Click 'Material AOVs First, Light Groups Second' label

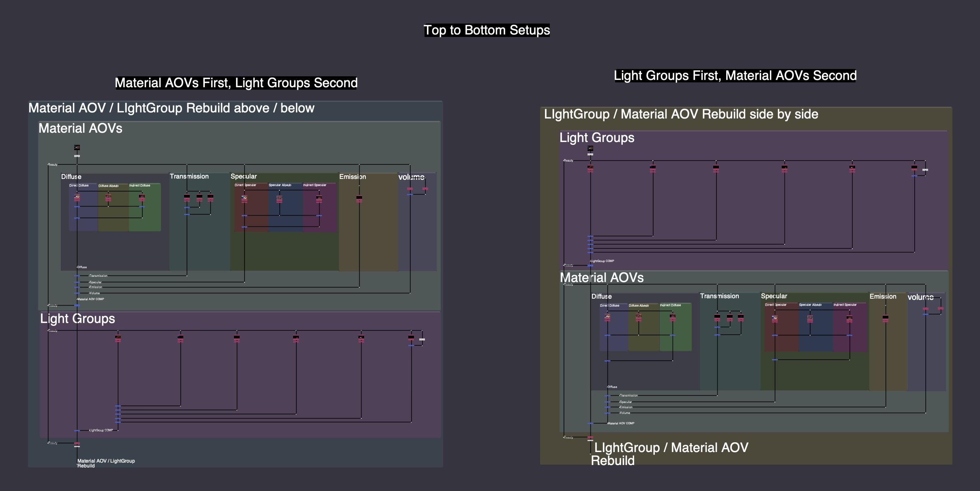(236, 83)
